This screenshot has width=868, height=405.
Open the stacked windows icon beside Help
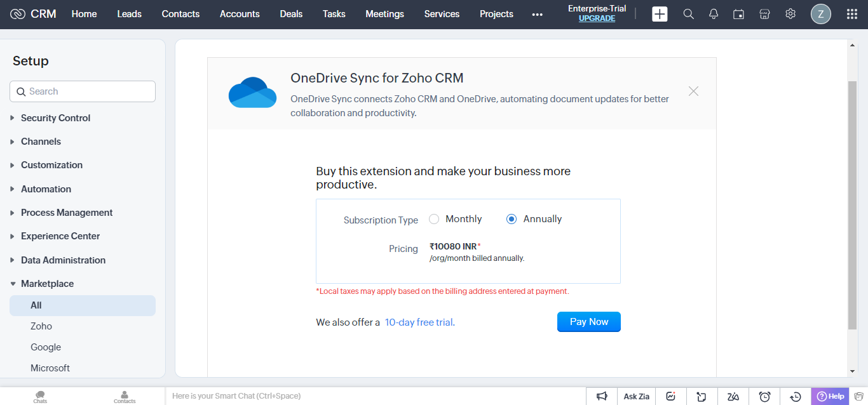tap(858, 396)
